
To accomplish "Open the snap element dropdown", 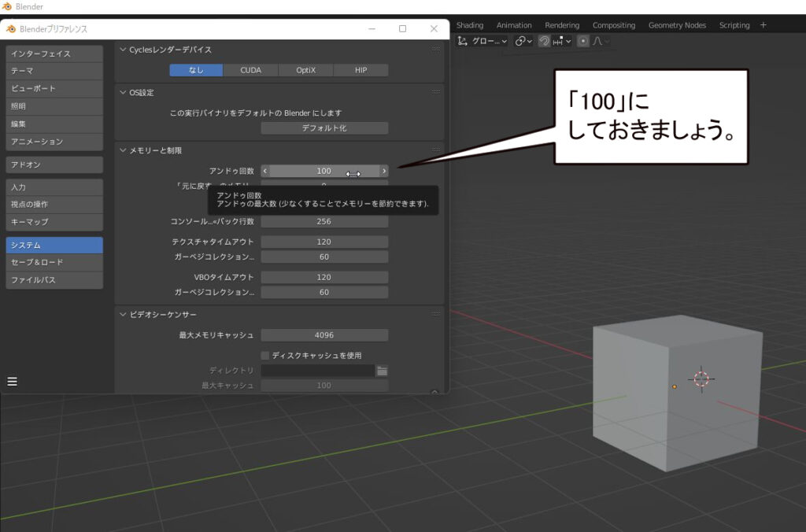I will 562,41.
